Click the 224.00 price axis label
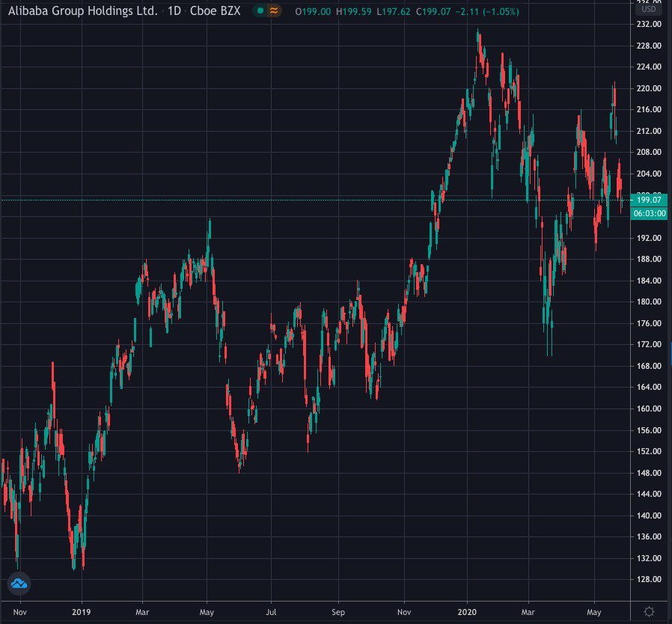The width and height of the screenshot is (672, 624). tap(649, 67)
